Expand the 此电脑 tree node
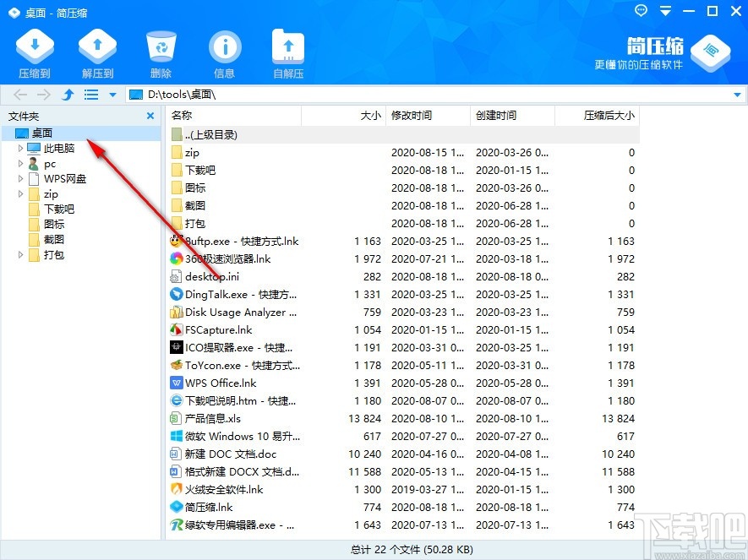 point(19,148)
